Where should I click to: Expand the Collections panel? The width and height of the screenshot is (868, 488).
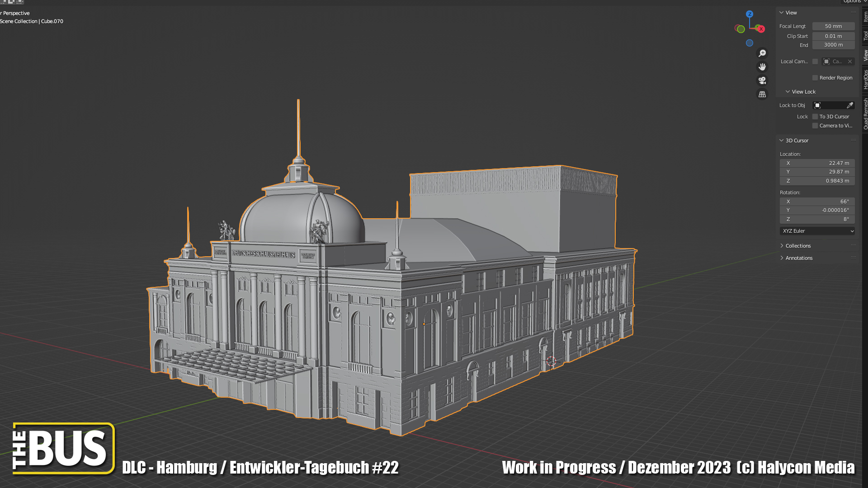click(798, 246)
